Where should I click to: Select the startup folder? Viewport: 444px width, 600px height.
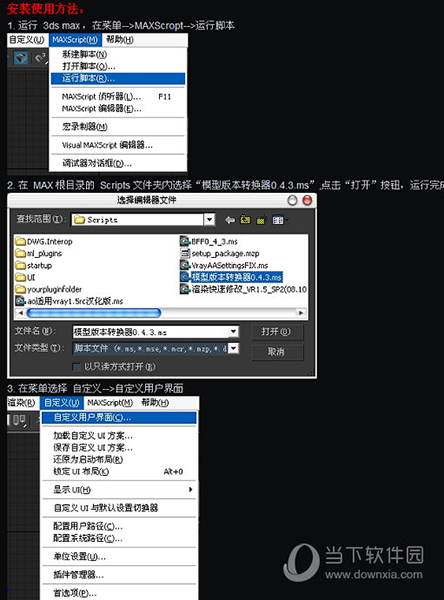coord(34,265)
